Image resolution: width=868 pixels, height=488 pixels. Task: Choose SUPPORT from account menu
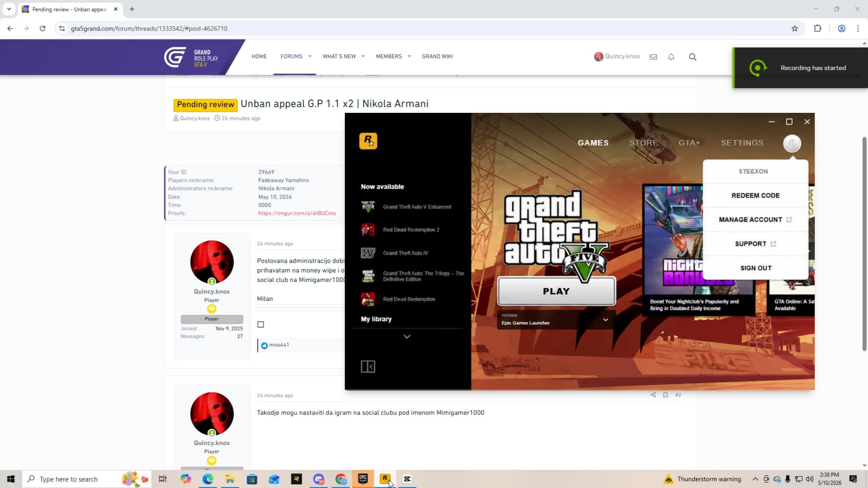click(x=755, y=244)
